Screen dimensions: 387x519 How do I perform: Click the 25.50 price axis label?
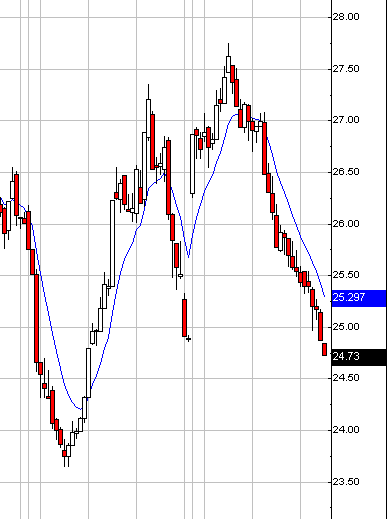point(346,275)
